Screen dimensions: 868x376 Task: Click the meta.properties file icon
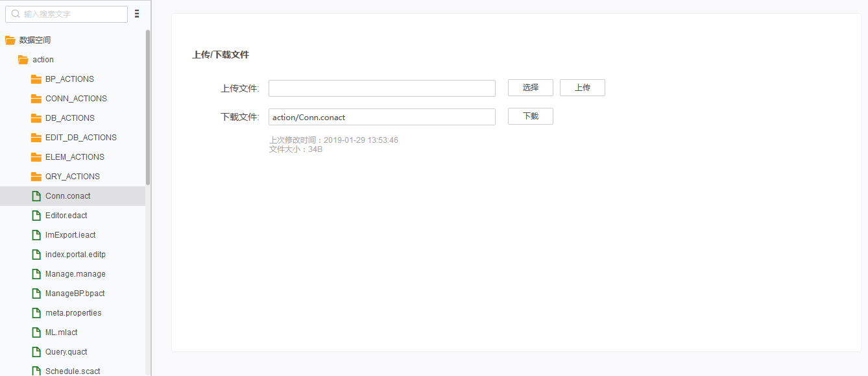36,313
